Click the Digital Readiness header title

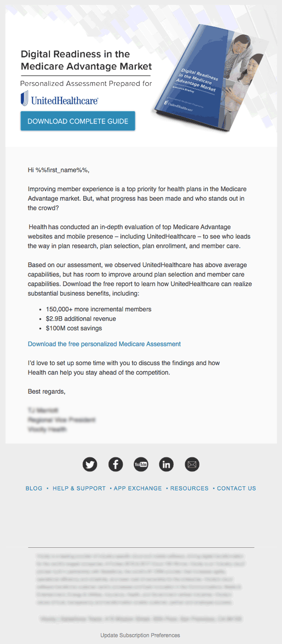86,60
